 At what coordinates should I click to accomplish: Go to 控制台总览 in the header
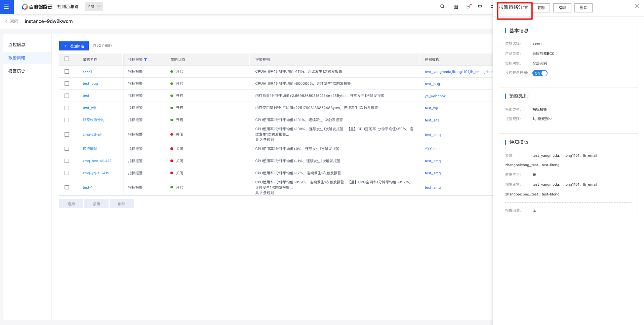click(x=68, y=7)
